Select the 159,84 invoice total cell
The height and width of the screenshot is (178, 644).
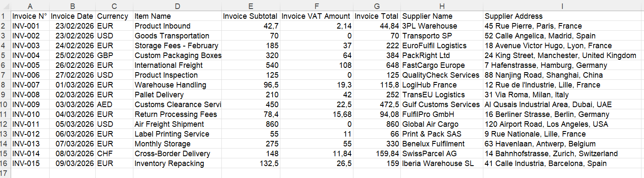tap(377, 154)
